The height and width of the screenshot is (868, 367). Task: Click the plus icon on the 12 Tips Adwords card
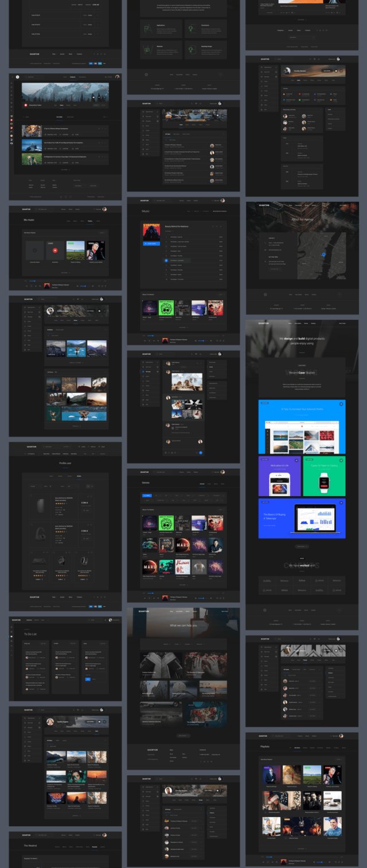click(341, 404)
